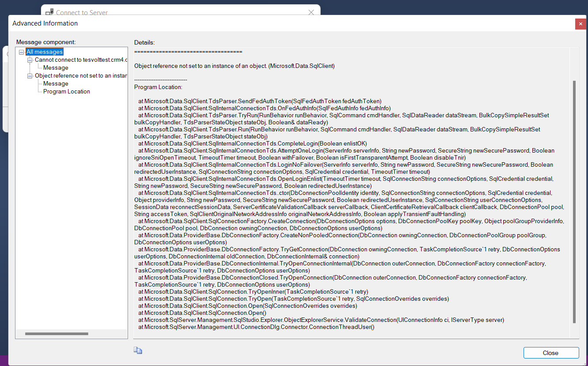The width and height of the screenshot is (588, 366).
Task: Select Cannot connect to tesvolttest.crm4 item
Action: coord(81,60)
